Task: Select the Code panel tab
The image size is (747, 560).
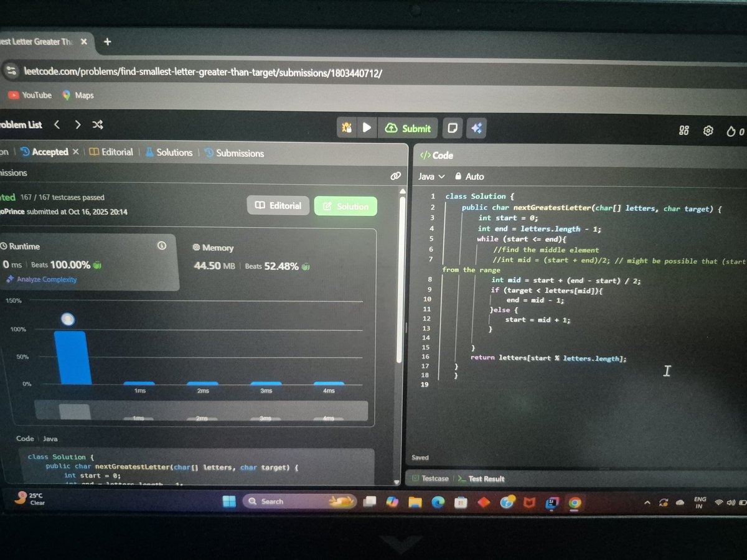Action: pos(437,156)
